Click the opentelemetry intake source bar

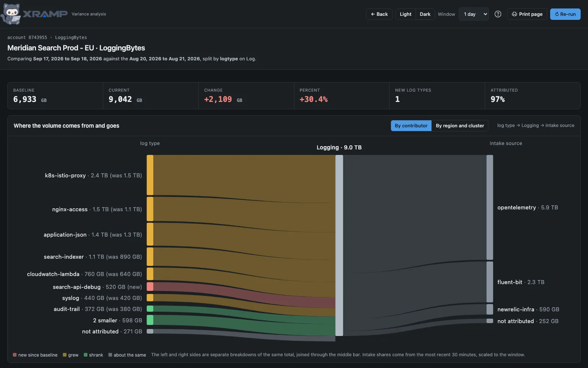[490, 207]
